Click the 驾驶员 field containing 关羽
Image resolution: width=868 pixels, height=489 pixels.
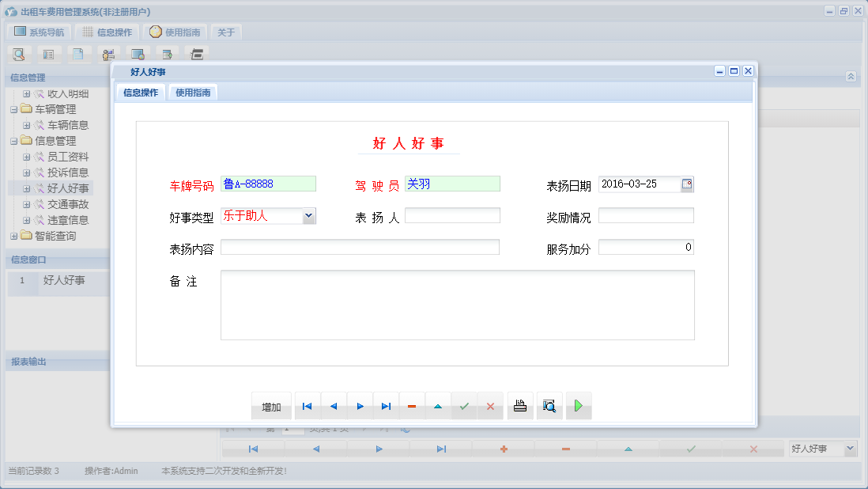point(452,184)
